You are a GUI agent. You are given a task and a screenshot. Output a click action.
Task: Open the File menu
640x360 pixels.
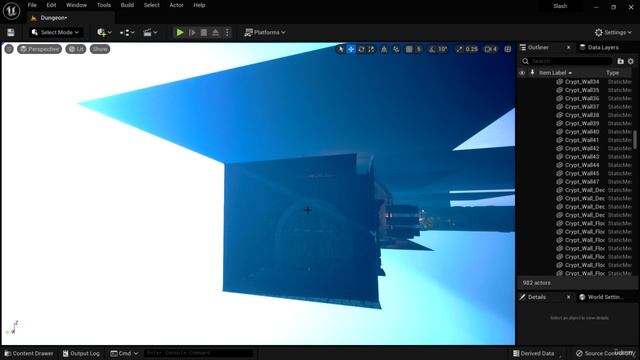pos(32,5)
